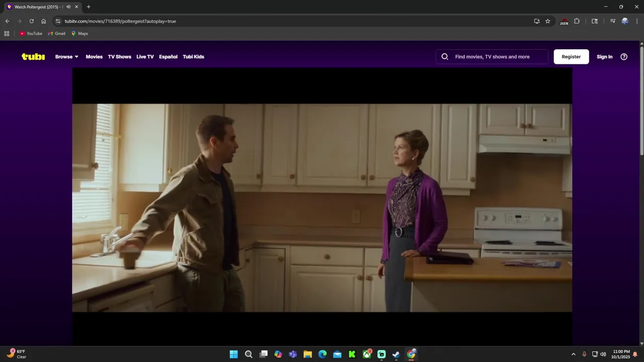The width and height of the screenshot is (644, 362).
Task: Click the search magnifier icon on Tubi
Action: pos(445,57)
